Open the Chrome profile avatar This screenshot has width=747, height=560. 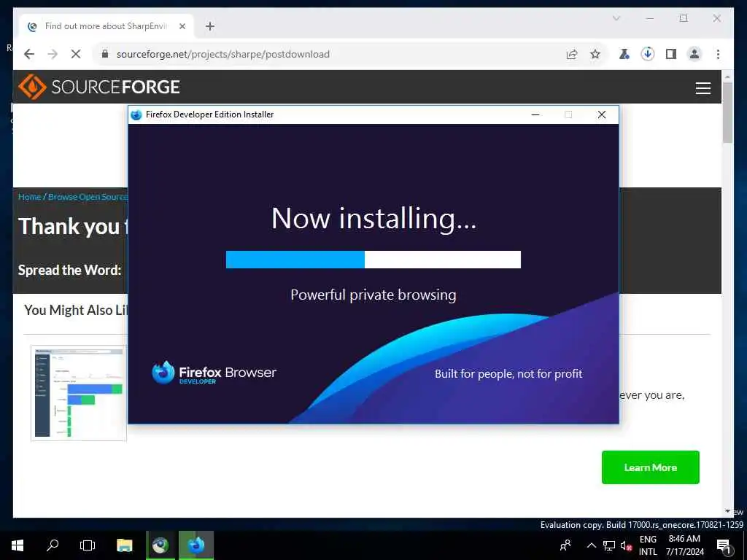pyautogui.click(x=694, y=54)
